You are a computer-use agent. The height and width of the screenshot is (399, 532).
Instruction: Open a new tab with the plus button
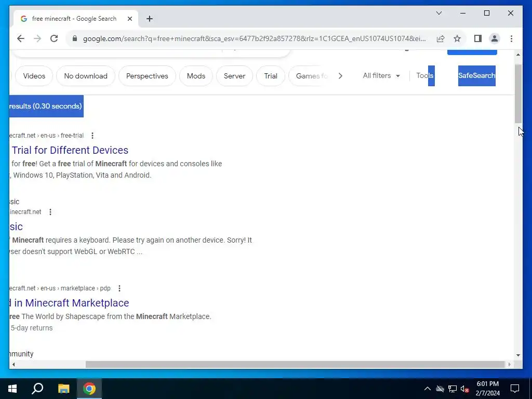click(150, 19)
